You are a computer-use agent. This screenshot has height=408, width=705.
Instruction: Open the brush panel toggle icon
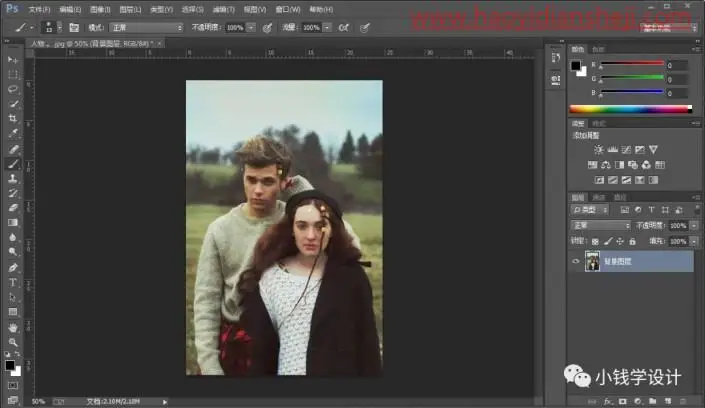click(74, 28)
